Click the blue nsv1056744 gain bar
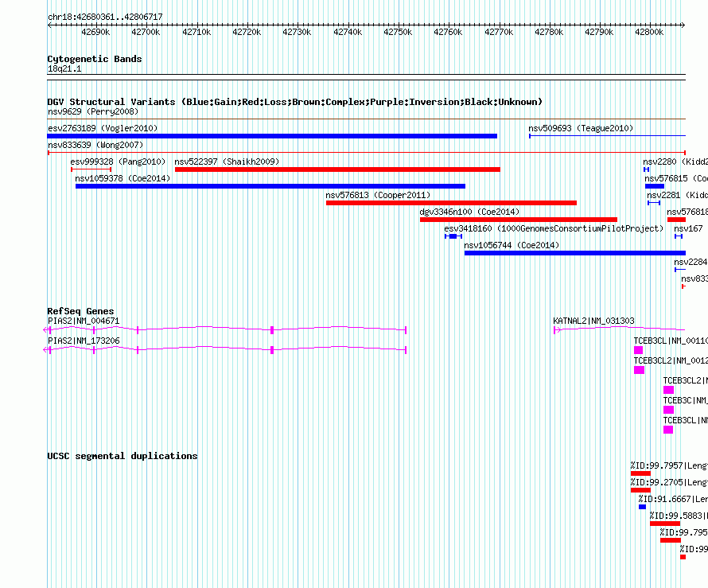The height and width of the screenshot is (588, 708). [x=575, y=253]
